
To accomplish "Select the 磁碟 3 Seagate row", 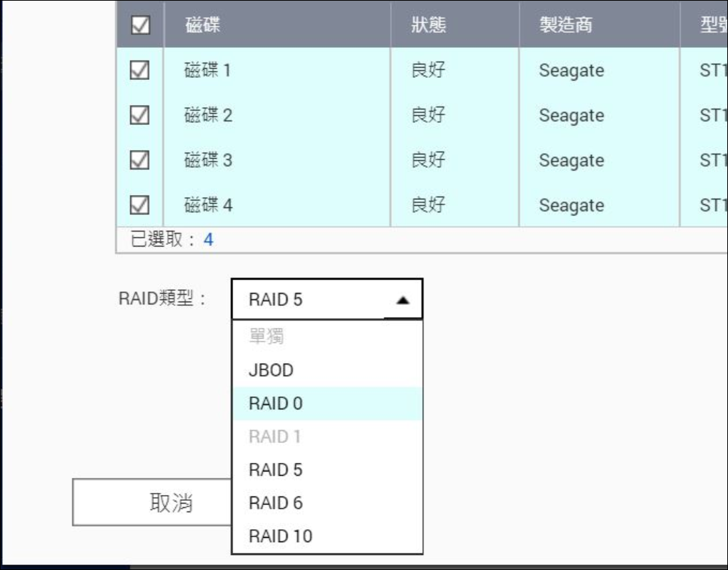I will pyautogui.click(x=571, y=160).
